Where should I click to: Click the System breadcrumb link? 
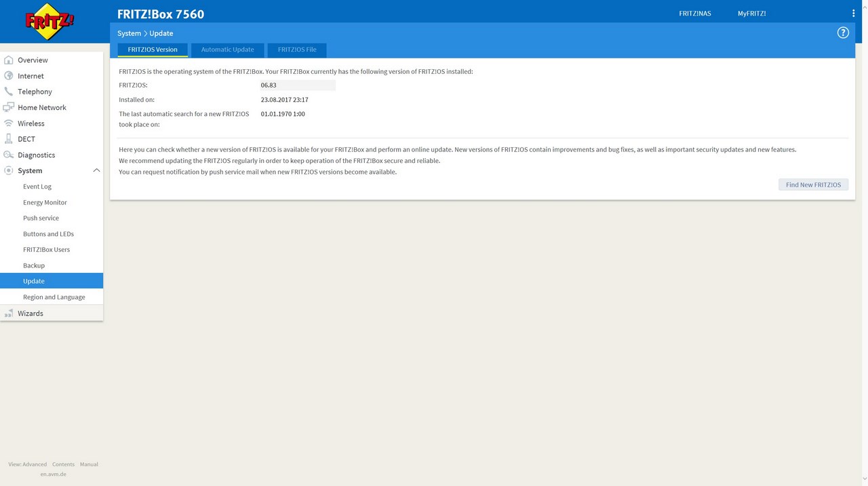[x=129, y=33]
